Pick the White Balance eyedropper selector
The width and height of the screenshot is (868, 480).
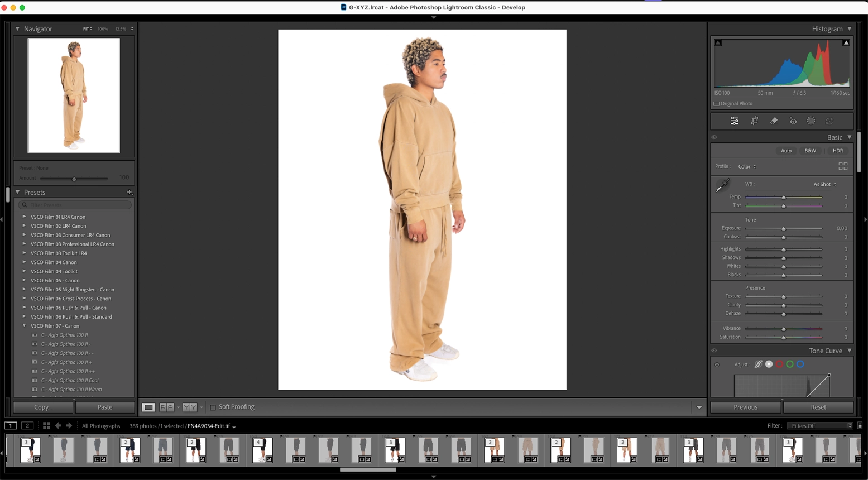coord(722,185)
